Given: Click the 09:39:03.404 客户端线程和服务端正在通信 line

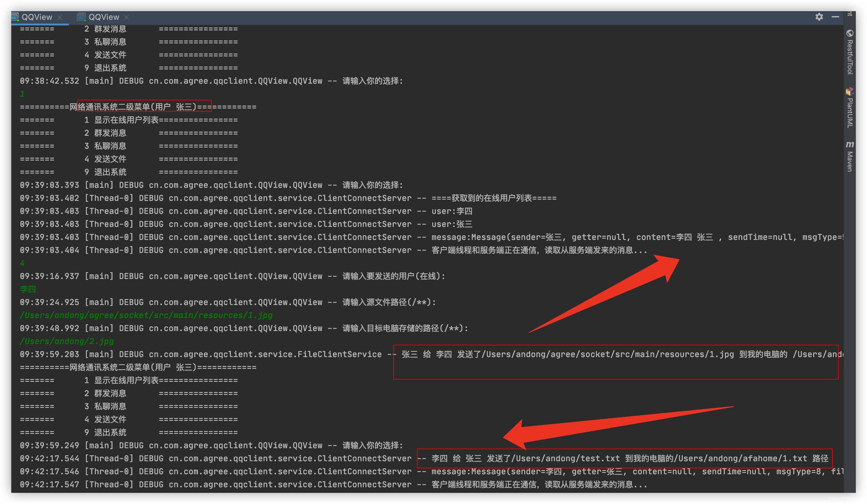Looking at the screenshot, I should click(333, 250).
